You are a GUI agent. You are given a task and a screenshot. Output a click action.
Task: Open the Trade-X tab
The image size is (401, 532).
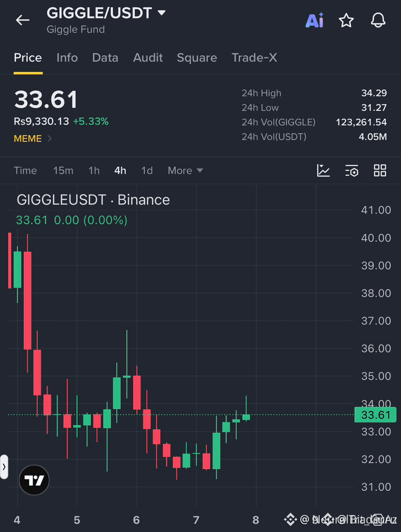(x=254, y=58)
